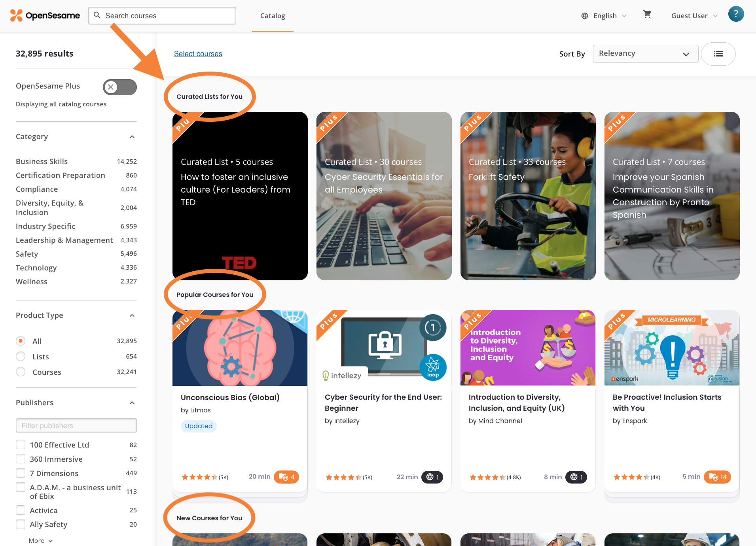Expand the Guest User menu
This screenshot has width=756, height=546.
pos(694,16)
